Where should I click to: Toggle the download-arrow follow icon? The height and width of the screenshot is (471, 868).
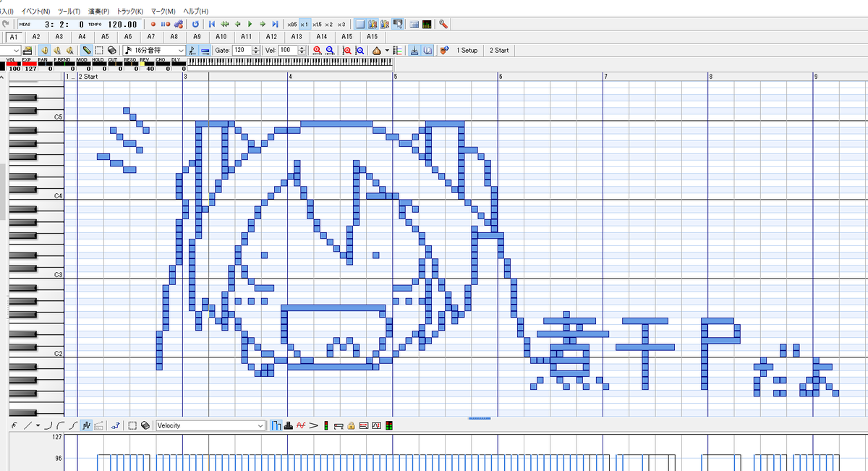point(414,51)
